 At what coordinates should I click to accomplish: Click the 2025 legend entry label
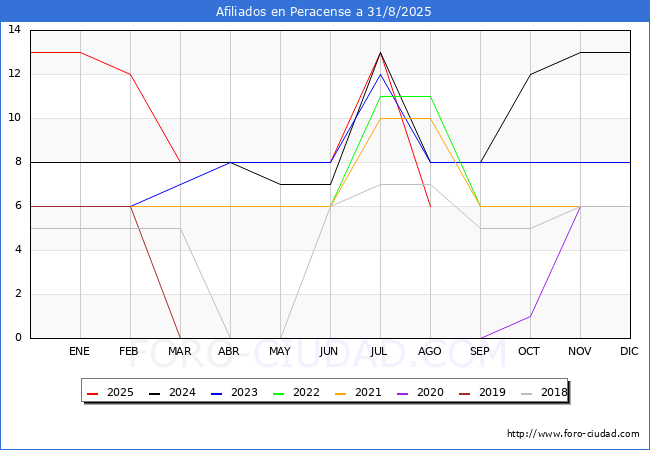[x=120, y=393]
